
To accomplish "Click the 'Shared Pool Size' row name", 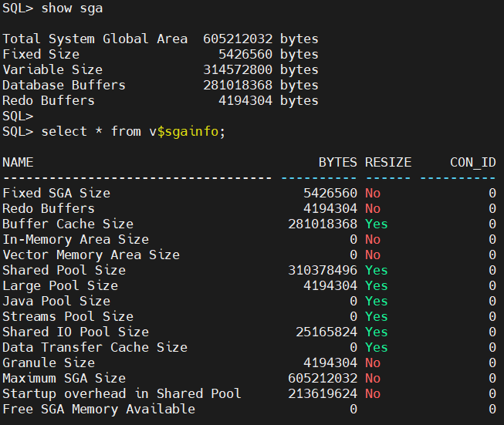I will (x=64, y=270).
